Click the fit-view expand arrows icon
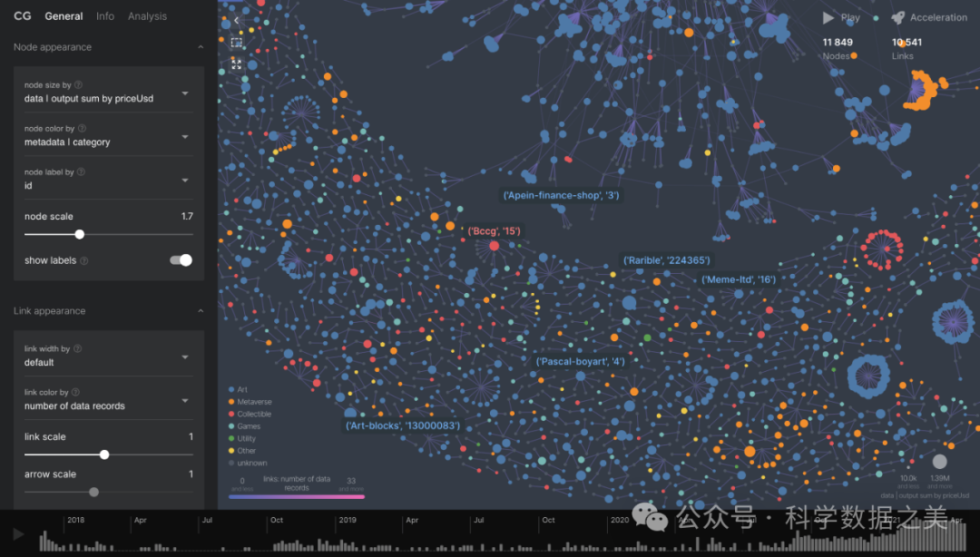Viewport: 980px width, 557px height. coord(236,64)
